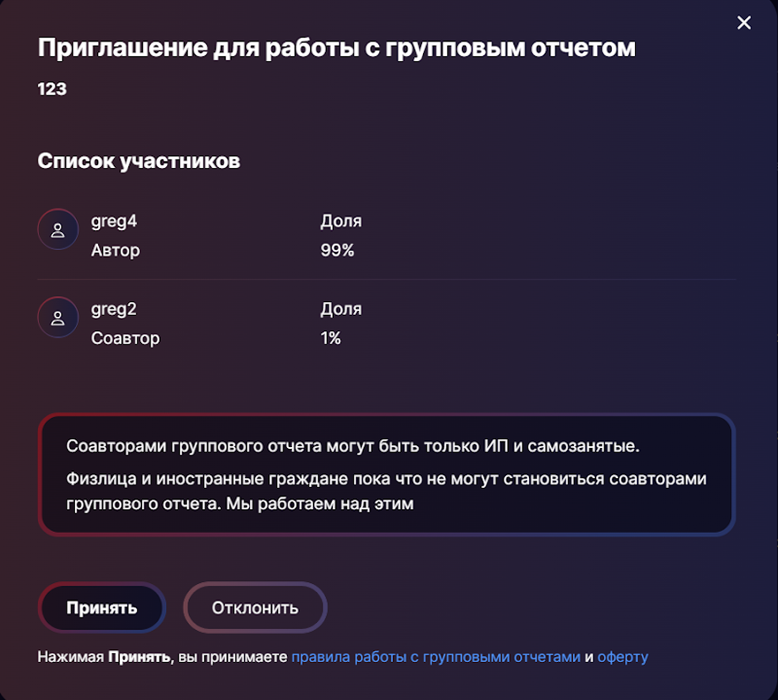Click the report name 123
Image resolution: width=778 pixels, height=700 pixels.
(52, 89)
